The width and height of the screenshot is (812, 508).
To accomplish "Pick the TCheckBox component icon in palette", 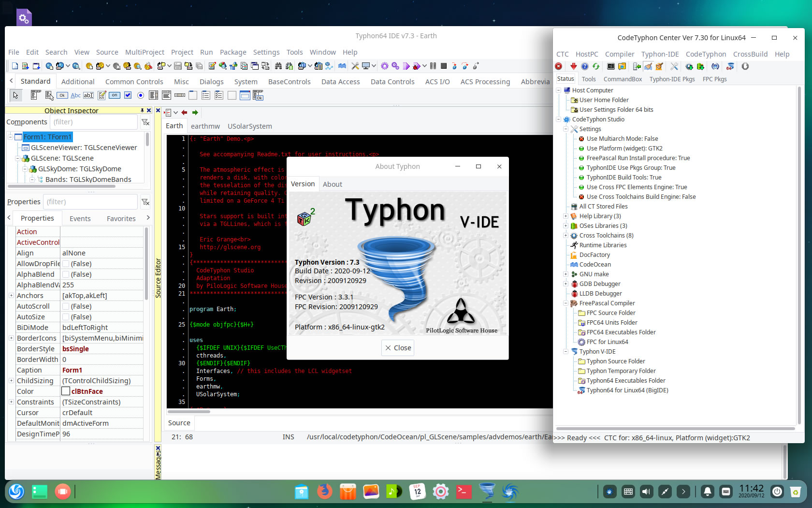I will tap(128, 95).
